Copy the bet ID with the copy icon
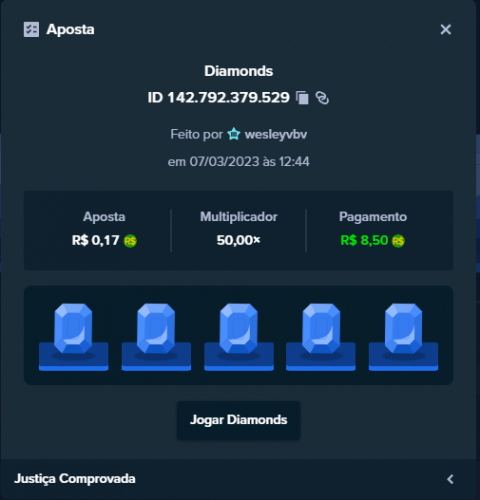Image resolution: width=480 pixels, height=500 pixels. pyautogui.click(x=302, y=98)
